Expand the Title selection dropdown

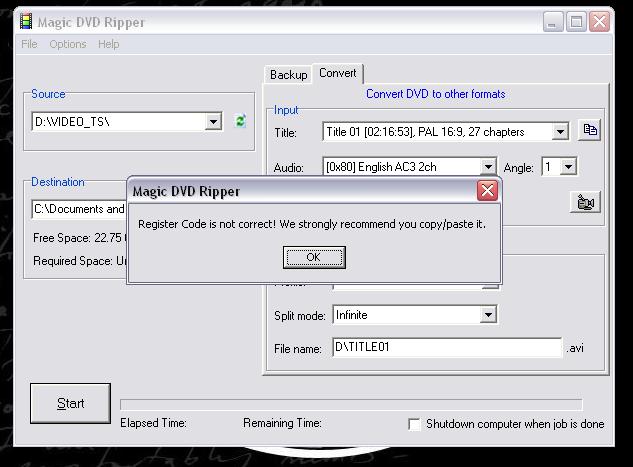560,132
